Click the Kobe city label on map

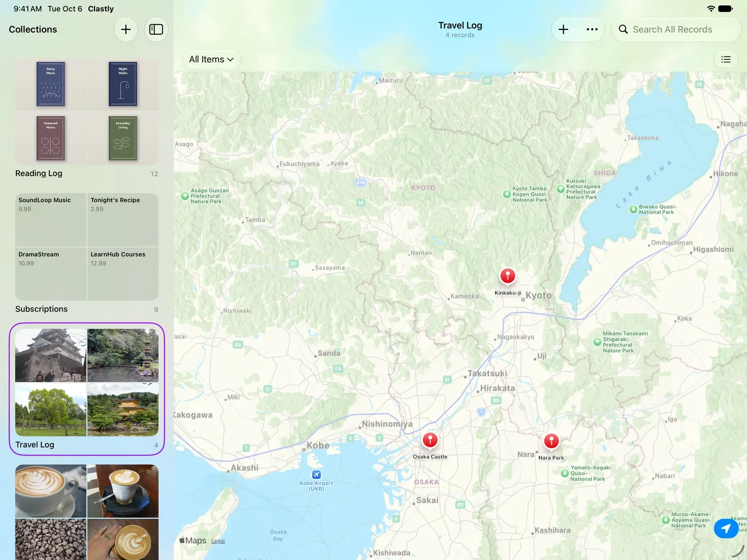318,445
